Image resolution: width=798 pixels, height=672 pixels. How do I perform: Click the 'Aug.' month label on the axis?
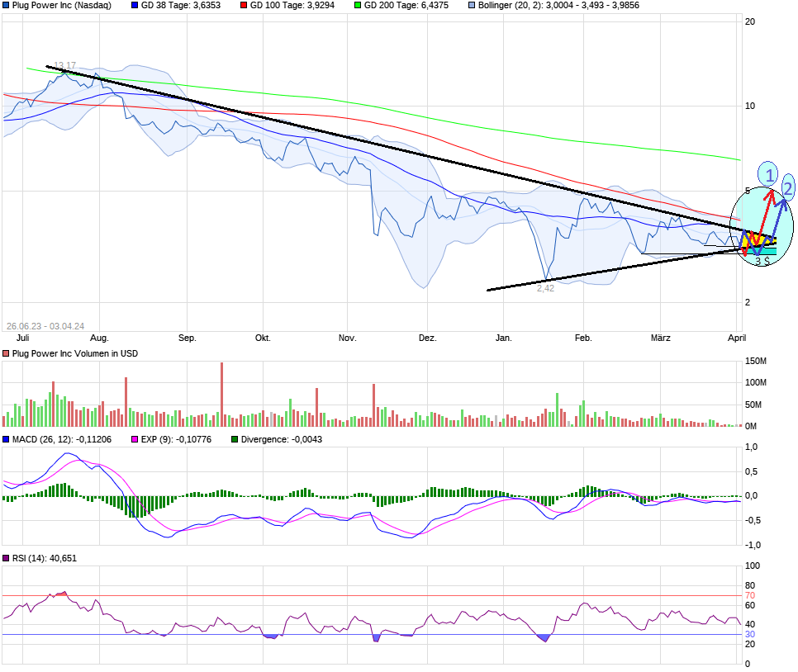[99, 338]
